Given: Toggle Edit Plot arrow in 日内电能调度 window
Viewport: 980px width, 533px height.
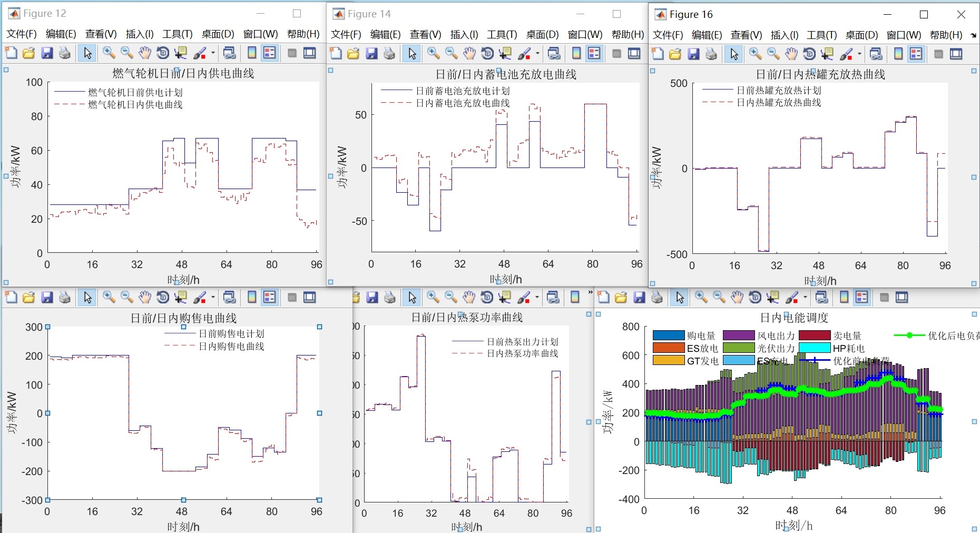Looking at the screenshot, I should (680, 298).
